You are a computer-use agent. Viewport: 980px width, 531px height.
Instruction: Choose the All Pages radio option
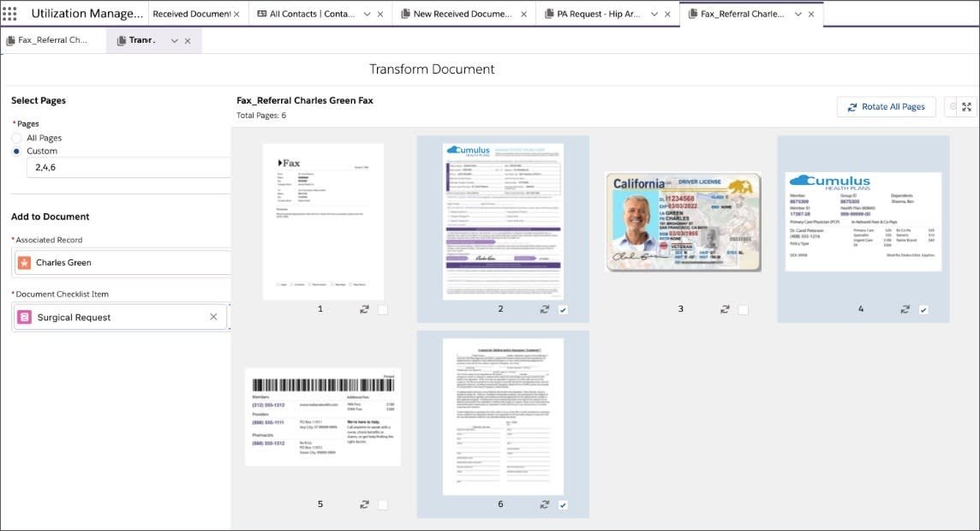point(17,138)
